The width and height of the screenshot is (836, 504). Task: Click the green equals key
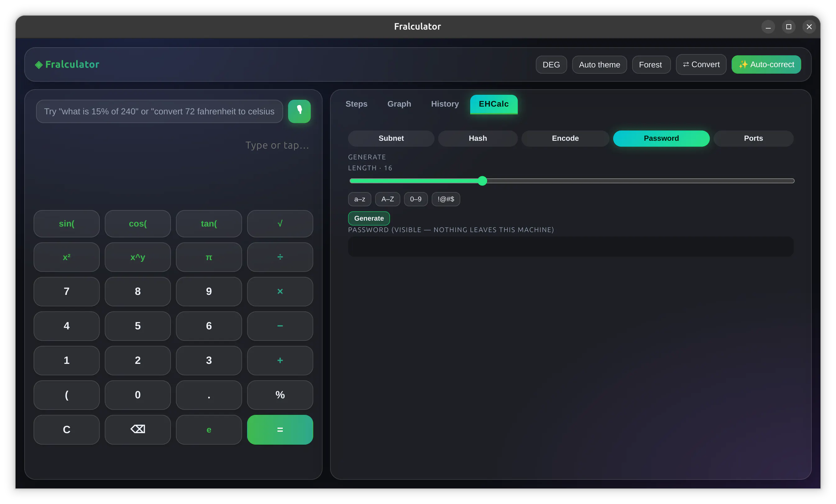tap(280, 429)
